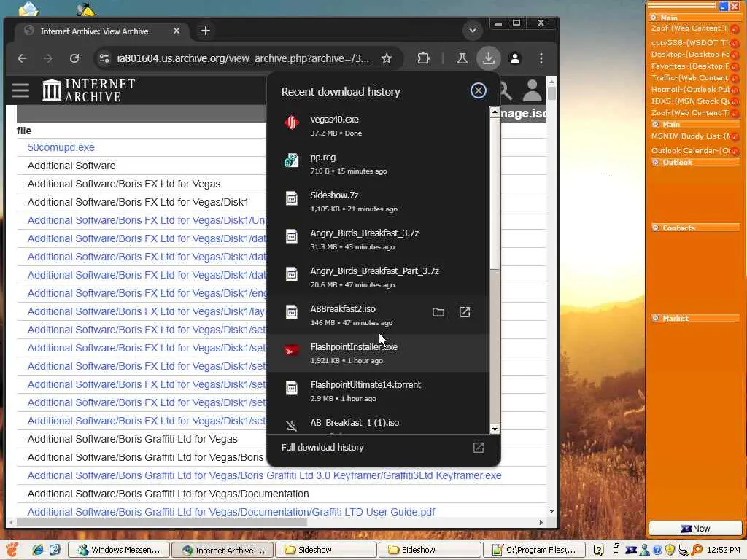Click the New button in sidebar
747x560 pixels.
(x=695, y=528)
